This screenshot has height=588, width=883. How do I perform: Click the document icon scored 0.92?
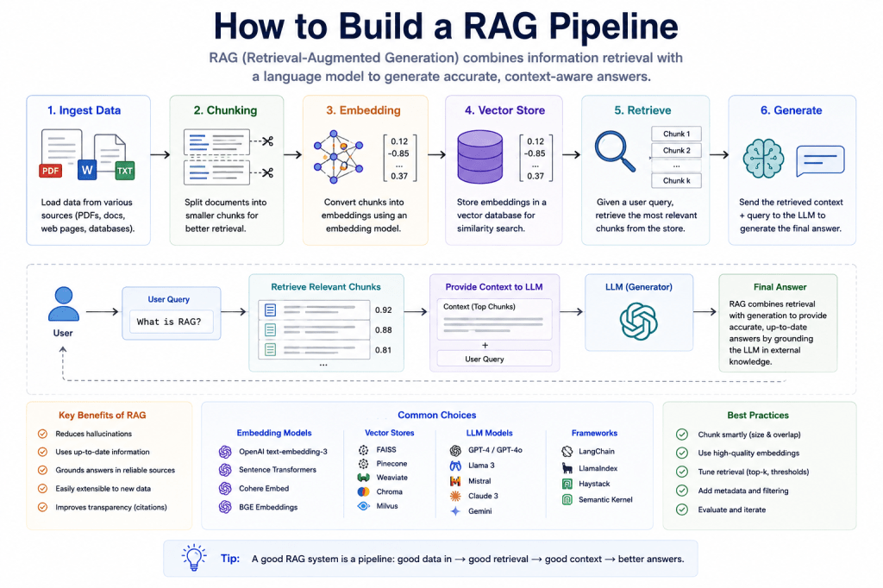pos(270,310)
